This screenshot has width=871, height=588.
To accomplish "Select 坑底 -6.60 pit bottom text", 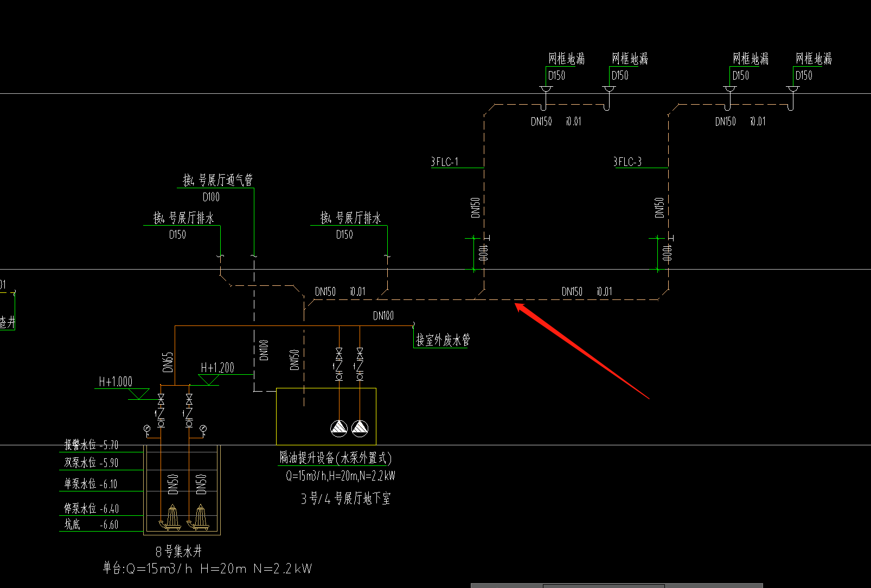I will point(91,525).
